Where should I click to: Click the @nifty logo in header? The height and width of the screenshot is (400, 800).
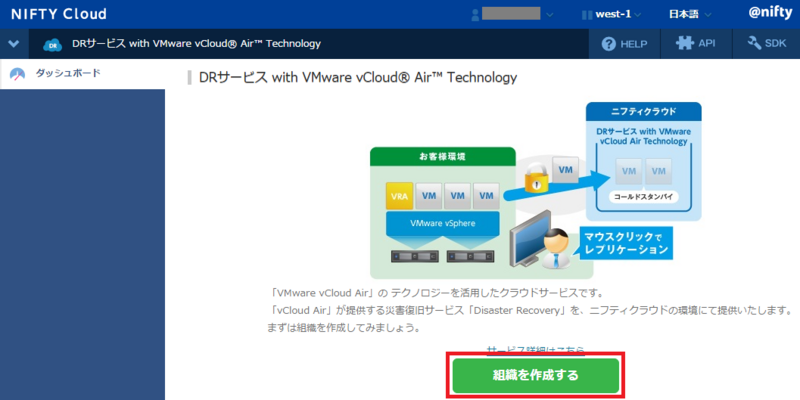point(770,14)
